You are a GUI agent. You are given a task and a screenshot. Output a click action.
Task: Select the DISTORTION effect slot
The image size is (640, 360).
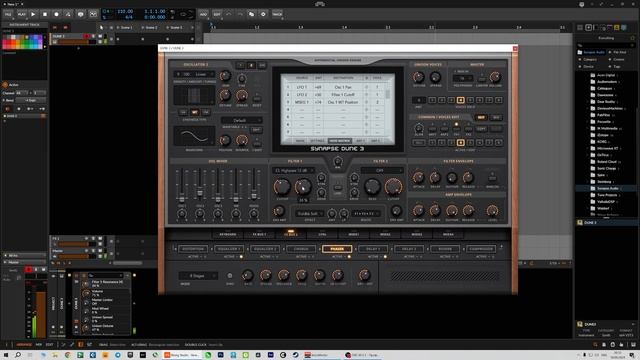(x=193, y=249)
